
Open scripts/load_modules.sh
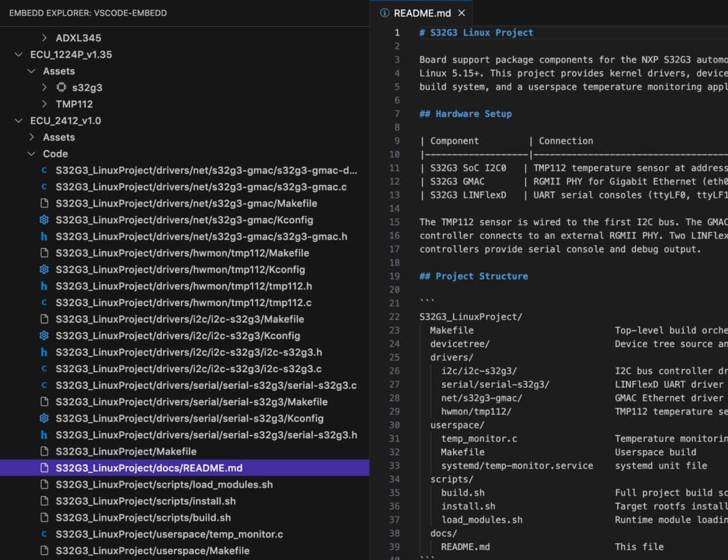click(164, 485)
